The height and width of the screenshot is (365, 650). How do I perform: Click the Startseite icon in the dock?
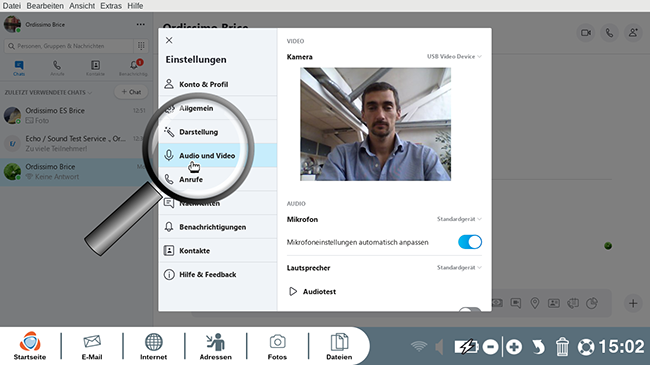[30, 346]
